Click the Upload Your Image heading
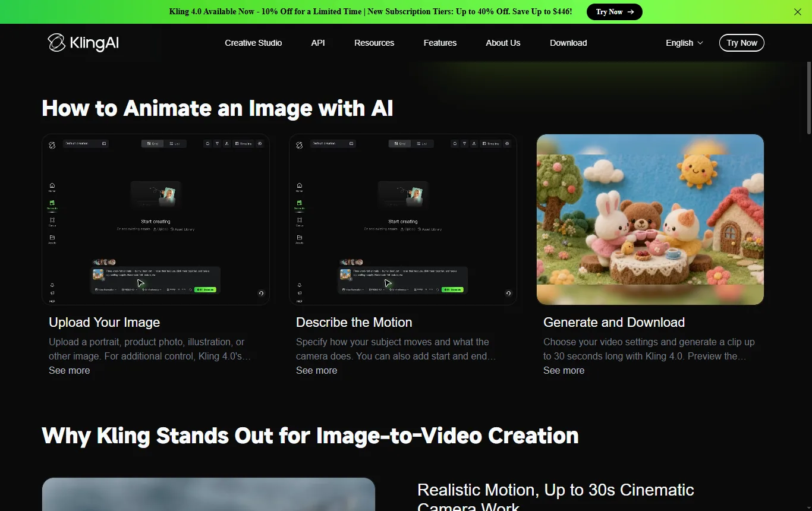This screenshot has width=812, height=511. point(105,322)
